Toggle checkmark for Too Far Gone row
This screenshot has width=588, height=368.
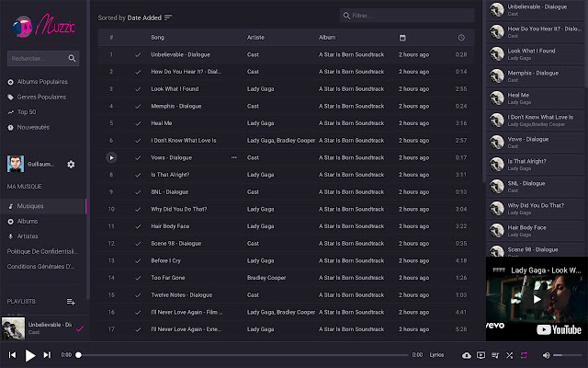click(x=138, y=278)
